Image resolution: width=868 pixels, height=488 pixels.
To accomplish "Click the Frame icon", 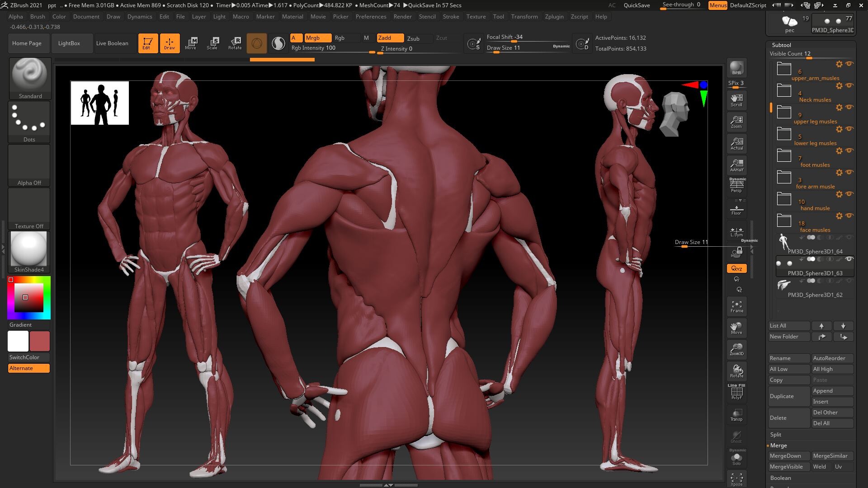I will [736, 306].
